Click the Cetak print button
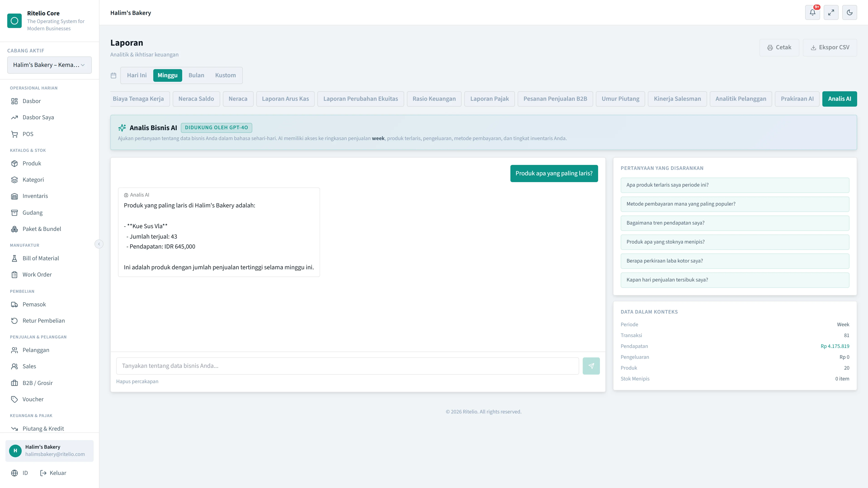868x488 pixels. click(779, 47)
